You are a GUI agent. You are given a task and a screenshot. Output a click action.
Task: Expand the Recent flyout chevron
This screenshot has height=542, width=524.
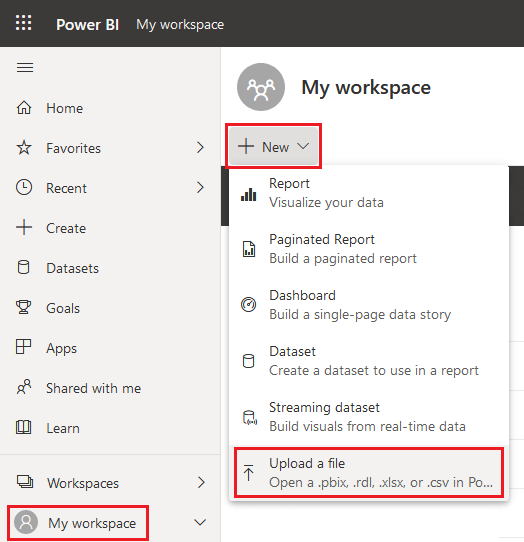[x=200, y=187]
